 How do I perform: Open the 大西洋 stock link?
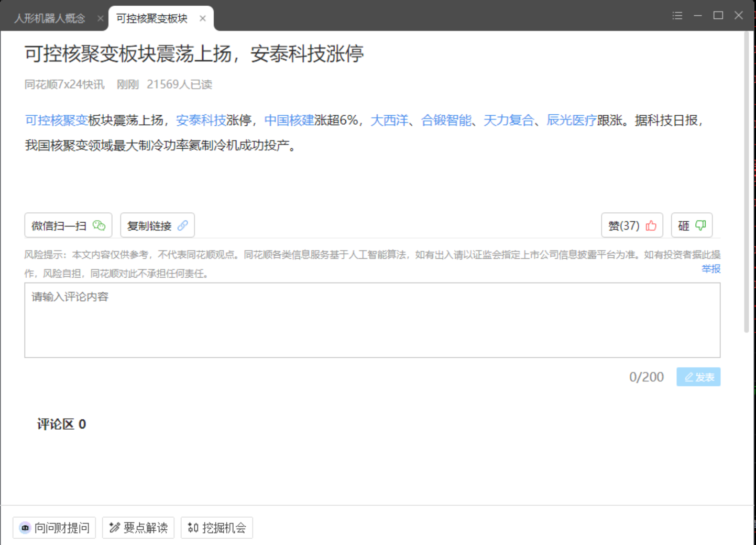(389, 121)
